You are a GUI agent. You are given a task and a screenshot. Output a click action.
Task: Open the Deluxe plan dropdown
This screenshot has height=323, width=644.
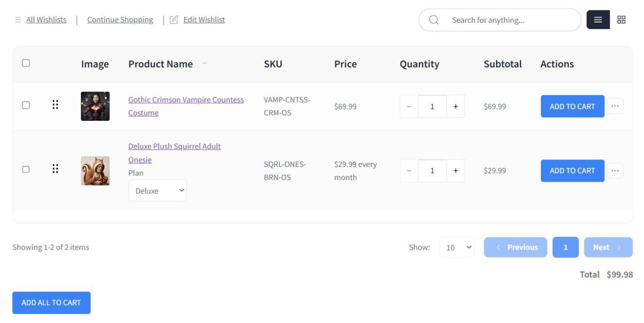tap(158, 190)
